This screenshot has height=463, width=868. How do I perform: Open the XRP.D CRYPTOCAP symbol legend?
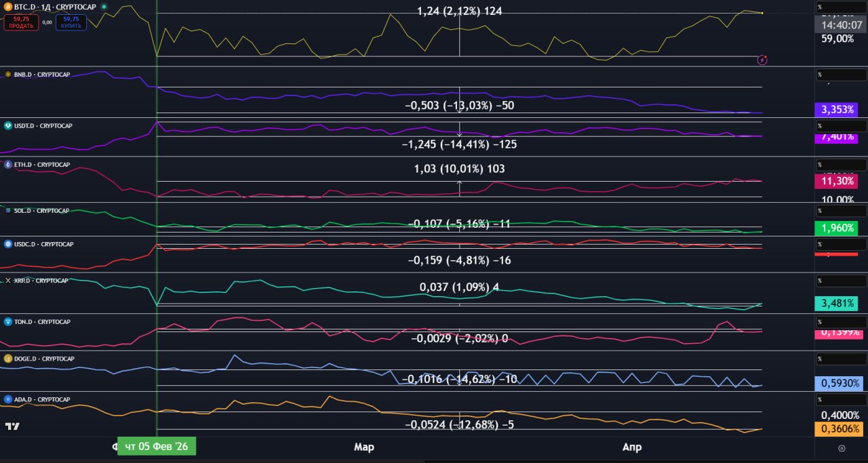pos(41,281)
